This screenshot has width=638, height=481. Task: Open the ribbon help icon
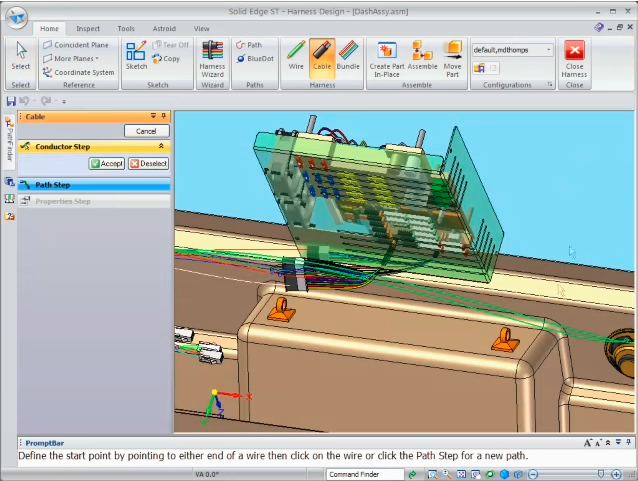(599, 27)
